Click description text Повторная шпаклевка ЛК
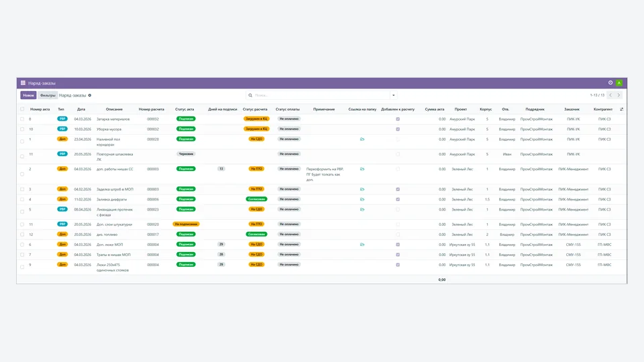Screen dimensions: 644x362 (x=115, y=157)
